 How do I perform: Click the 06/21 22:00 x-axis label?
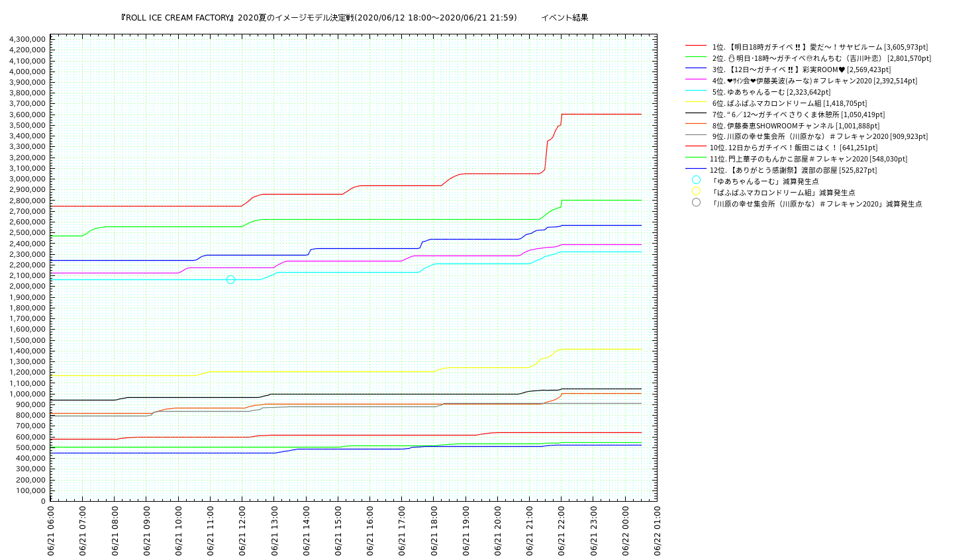pyautogui.click(x=562, y=531)
